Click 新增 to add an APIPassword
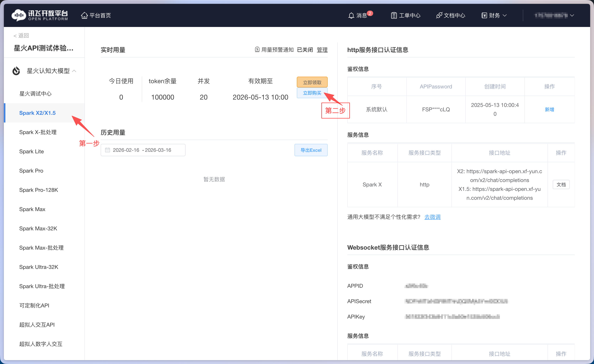Screen dimensions: 594x364 (x=549, y=109)
